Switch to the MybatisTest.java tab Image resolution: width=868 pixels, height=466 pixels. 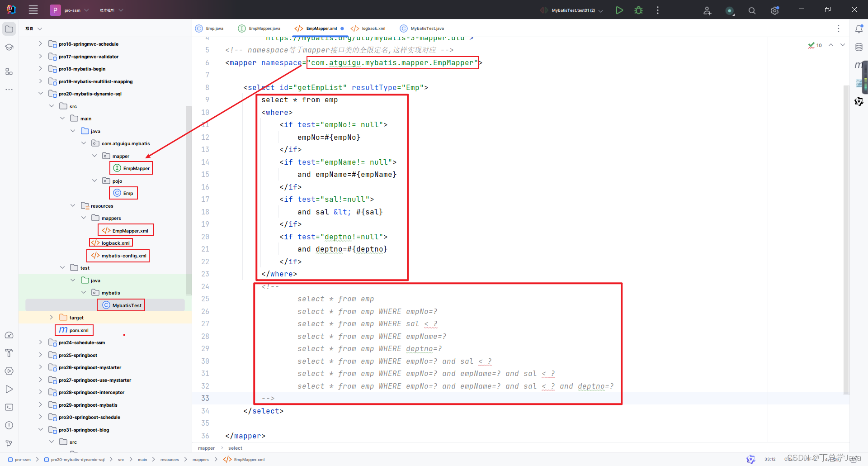(x=422, y=29)
